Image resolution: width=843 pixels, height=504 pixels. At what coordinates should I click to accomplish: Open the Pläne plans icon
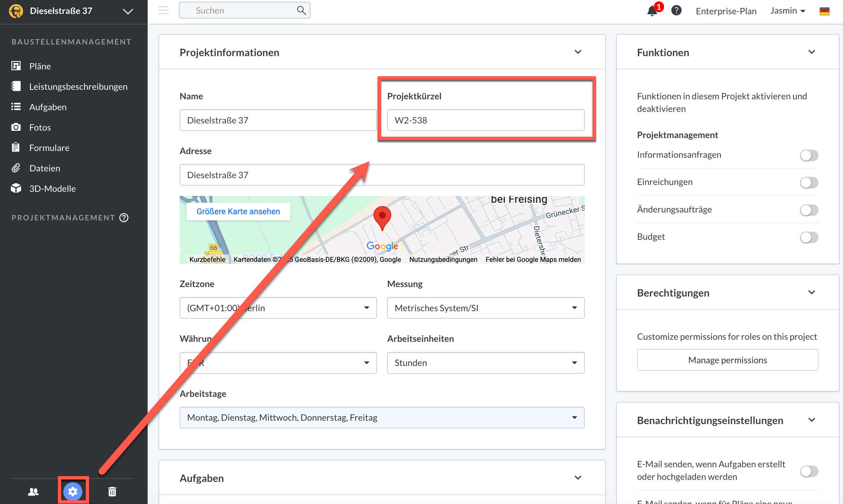[x=16, y=66]
